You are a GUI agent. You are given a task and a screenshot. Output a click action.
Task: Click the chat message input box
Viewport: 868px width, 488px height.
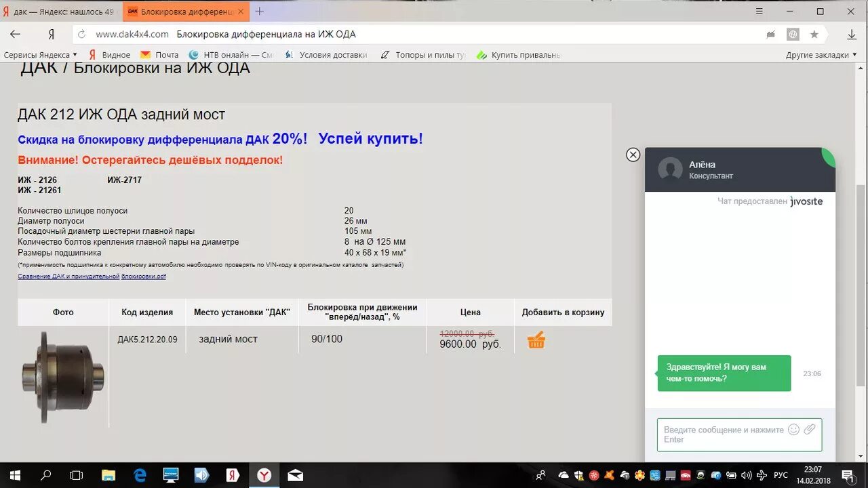point(739,434)
